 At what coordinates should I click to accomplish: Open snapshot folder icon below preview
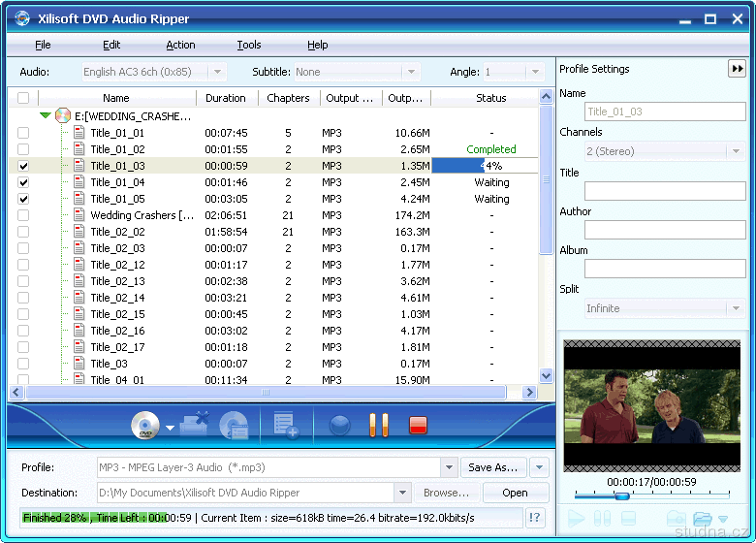(704, 520)
